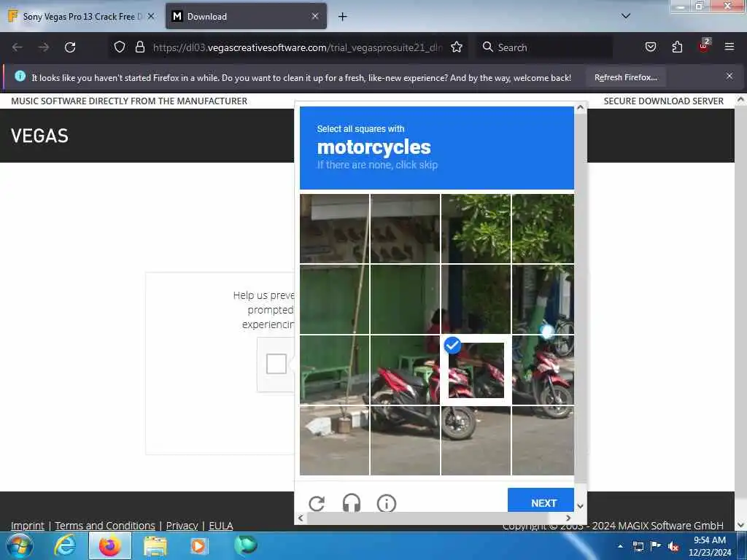Click the network tray icon
The image size is (747, 560).
tap(638, 547)
